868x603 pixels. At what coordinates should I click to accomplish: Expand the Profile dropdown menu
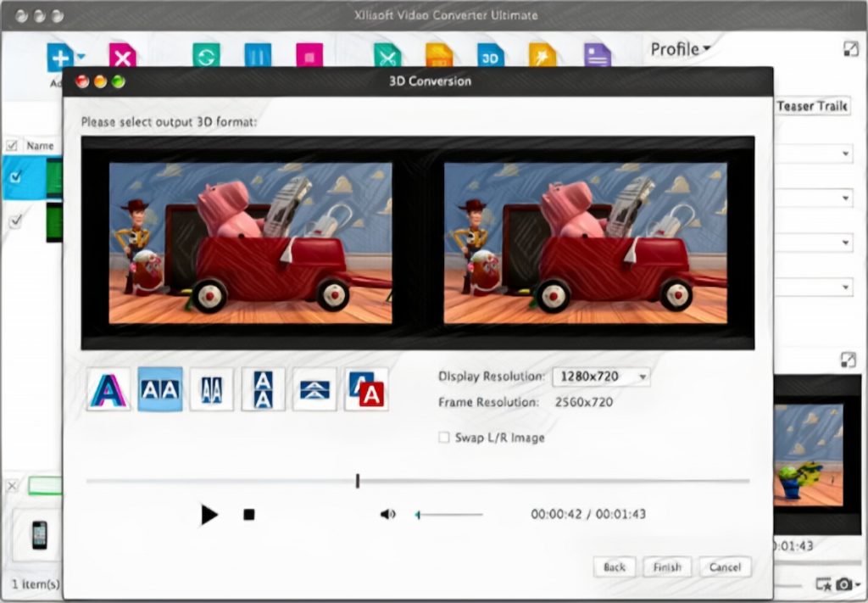tap(681, 49)
